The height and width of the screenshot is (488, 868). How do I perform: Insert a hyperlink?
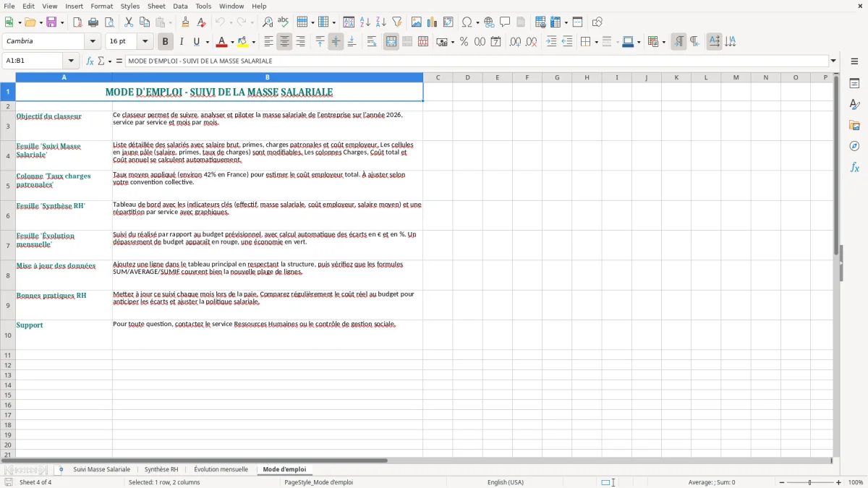[x=489, y=22]
